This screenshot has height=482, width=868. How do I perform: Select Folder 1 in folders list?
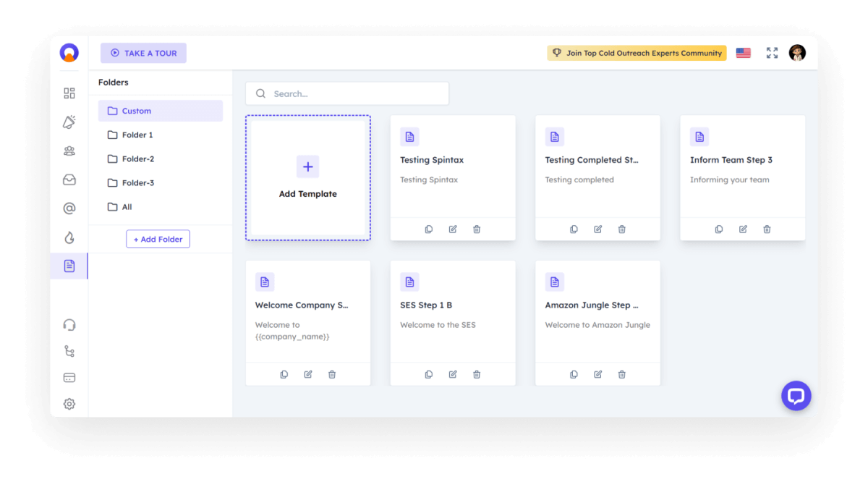pyautogui.click(x=161, y=135)
